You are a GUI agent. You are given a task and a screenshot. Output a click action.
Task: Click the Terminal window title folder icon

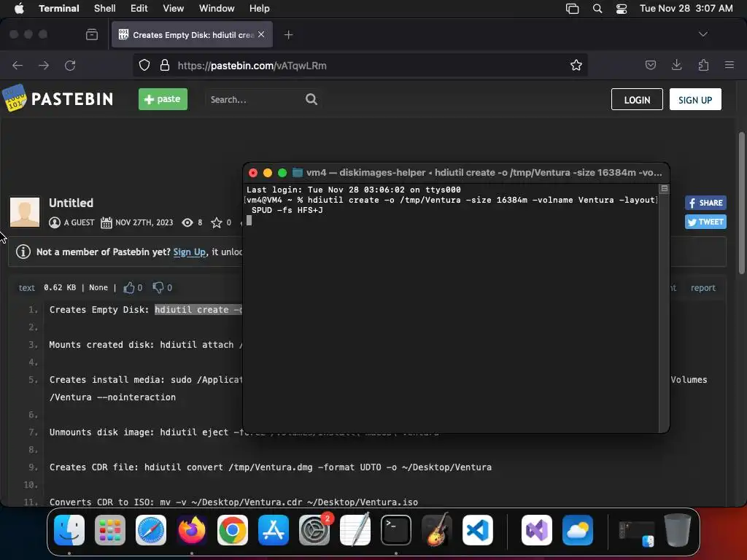(298, 172)
